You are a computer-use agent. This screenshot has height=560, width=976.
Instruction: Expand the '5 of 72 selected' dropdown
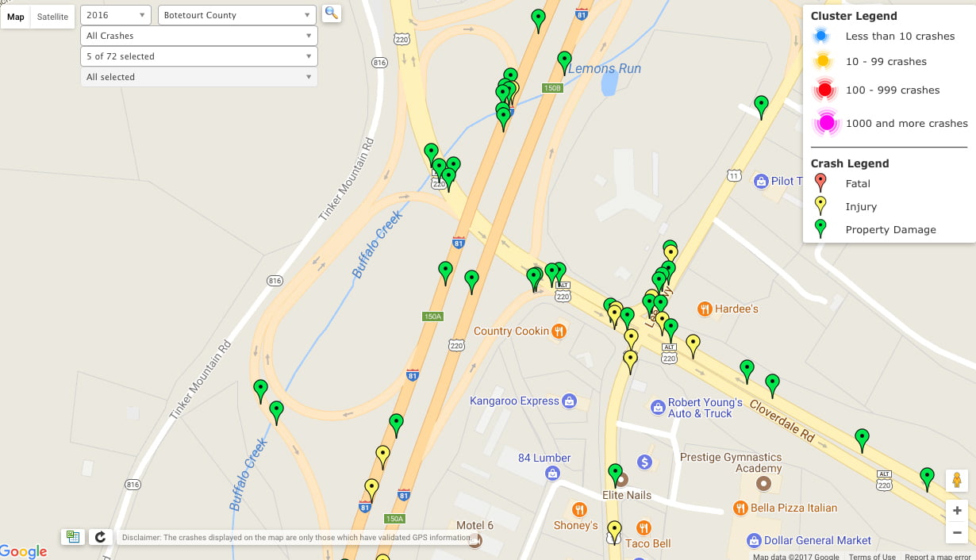(198, 56)
